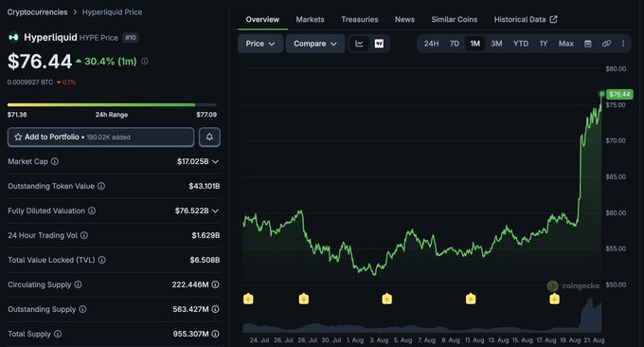This screenshot has width=644, height=347.
Task: Open the Treasuries tab
Action: pyautogui.click(x=359, y=19)
